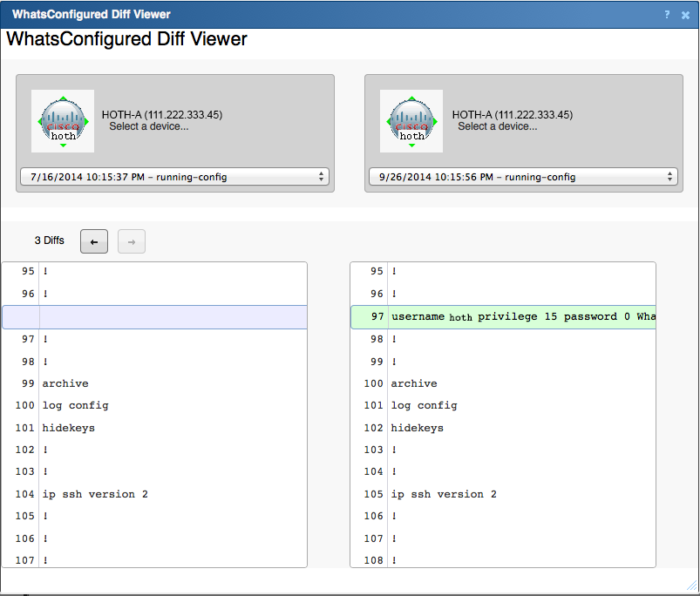700x596 pixels.
Task: Click line number 108 in right pane
Action: (x=374, y=560)
